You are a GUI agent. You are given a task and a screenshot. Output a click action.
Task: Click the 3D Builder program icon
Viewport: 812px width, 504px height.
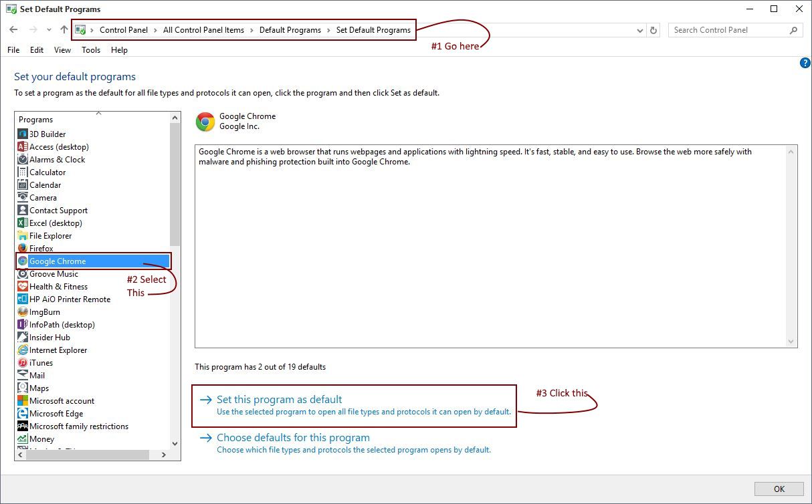[x=23, y=134]
